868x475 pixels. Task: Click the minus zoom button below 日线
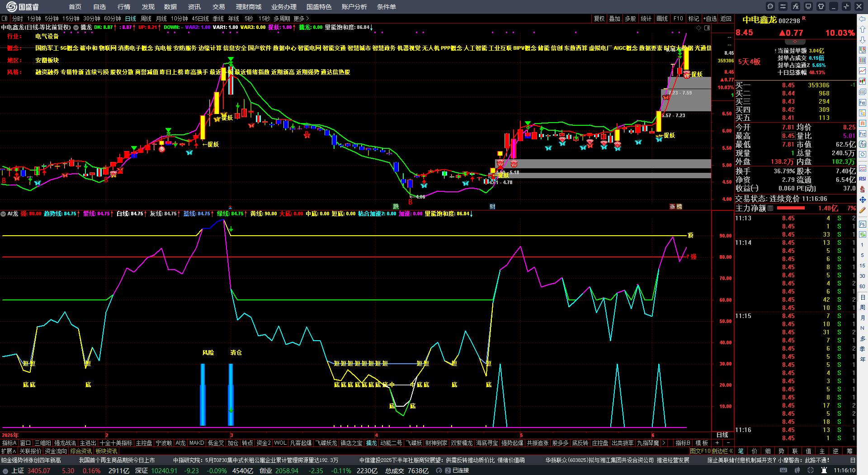pos(728,443)
